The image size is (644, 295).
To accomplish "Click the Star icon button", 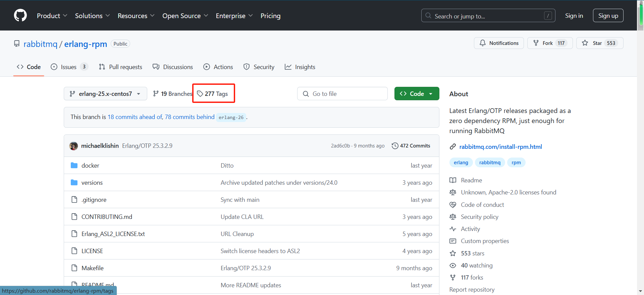I will [x=585, y=43].
